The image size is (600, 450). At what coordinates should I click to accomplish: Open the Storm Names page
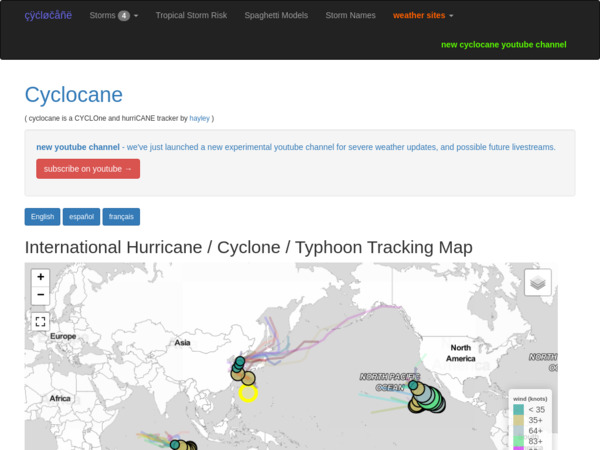[x=350, y=15]
